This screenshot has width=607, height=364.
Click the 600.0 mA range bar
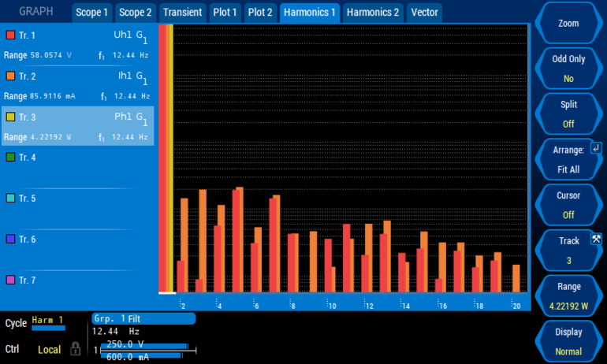click(141, 356)
